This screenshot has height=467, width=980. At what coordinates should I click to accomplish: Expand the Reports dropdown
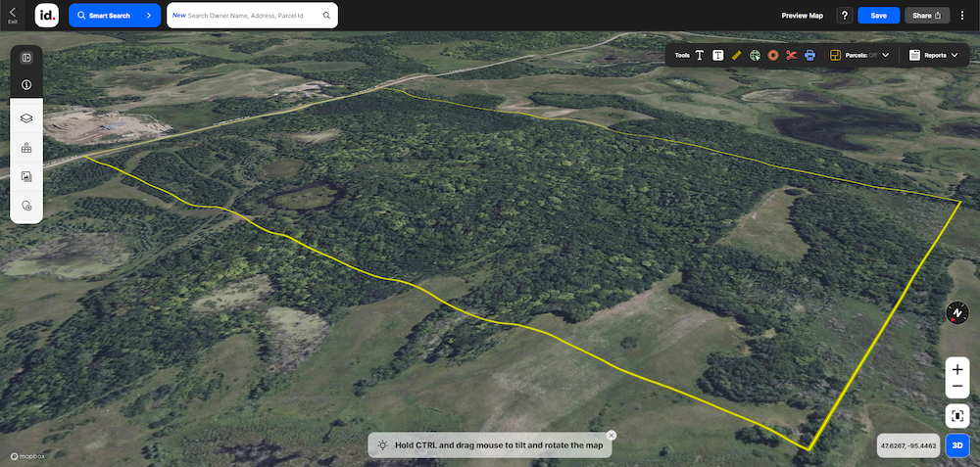pyautogui.click(x=934, y=55)
